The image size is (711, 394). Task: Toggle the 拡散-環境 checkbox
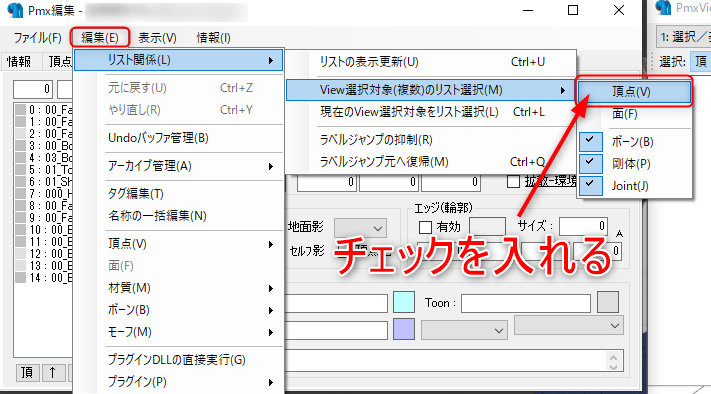(x=513, y=182)
